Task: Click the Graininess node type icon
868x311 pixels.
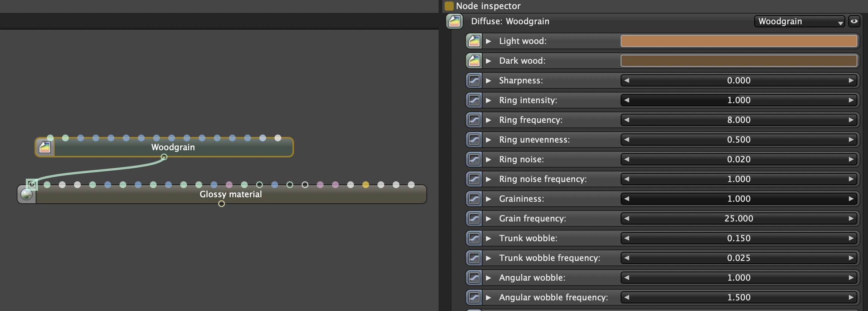Action: coord(474,199)
